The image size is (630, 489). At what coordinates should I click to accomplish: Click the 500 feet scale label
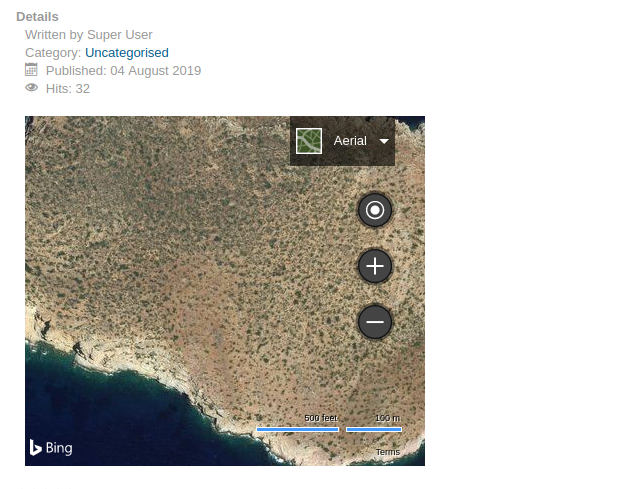click(321, 418)
